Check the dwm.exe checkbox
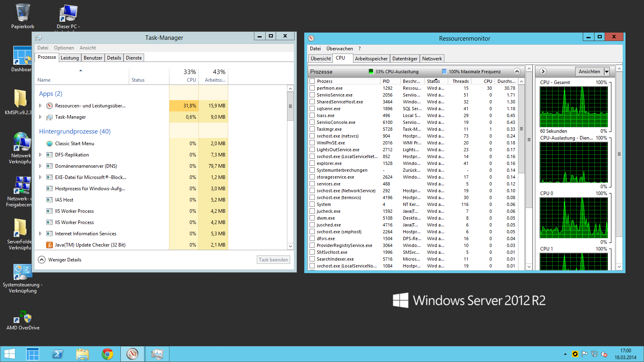 click(312, 218)
